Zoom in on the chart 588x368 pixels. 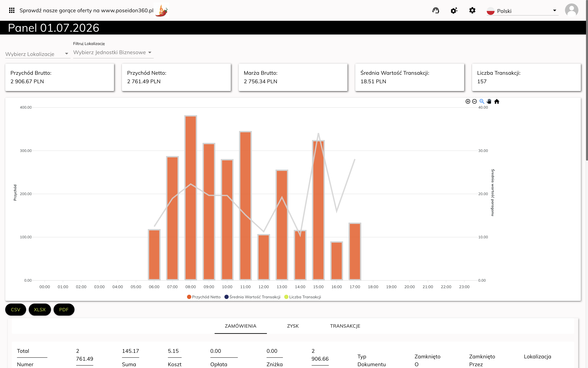pyautogui.click(x=468, y=102)
